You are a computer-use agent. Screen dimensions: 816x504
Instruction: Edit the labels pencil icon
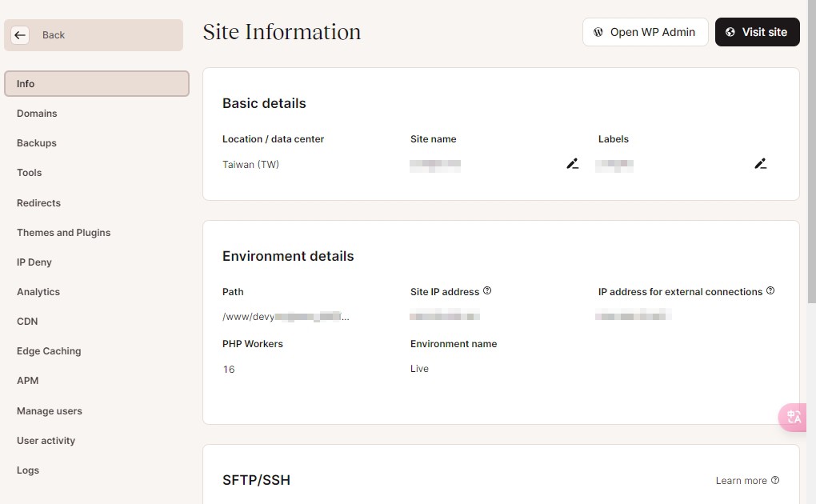(x=760, y=163)
